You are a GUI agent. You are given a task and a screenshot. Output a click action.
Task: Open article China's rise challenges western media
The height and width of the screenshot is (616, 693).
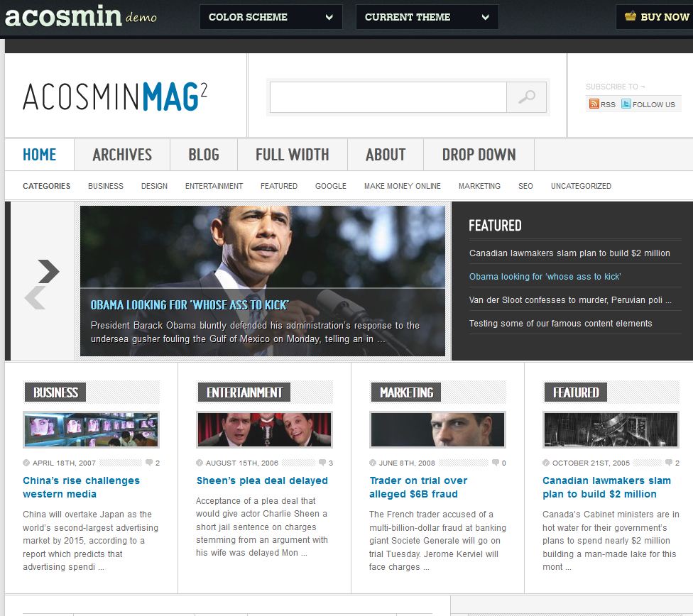[x=81, y=487]
